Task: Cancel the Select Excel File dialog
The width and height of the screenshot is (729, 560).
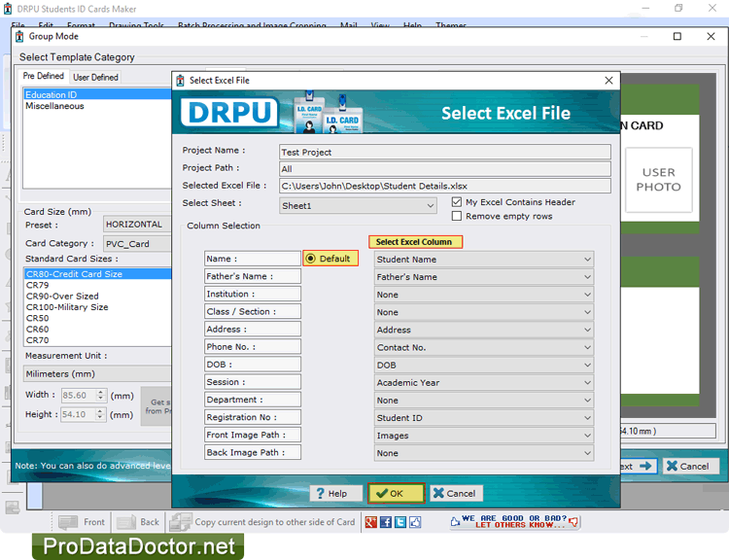Action: [x=456, y=493]
